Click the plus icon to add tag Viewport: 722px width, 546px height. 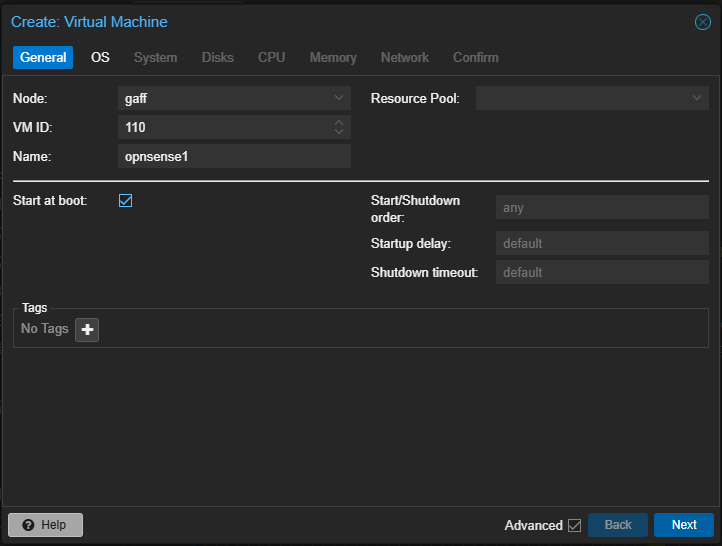[x=87, y=329]
